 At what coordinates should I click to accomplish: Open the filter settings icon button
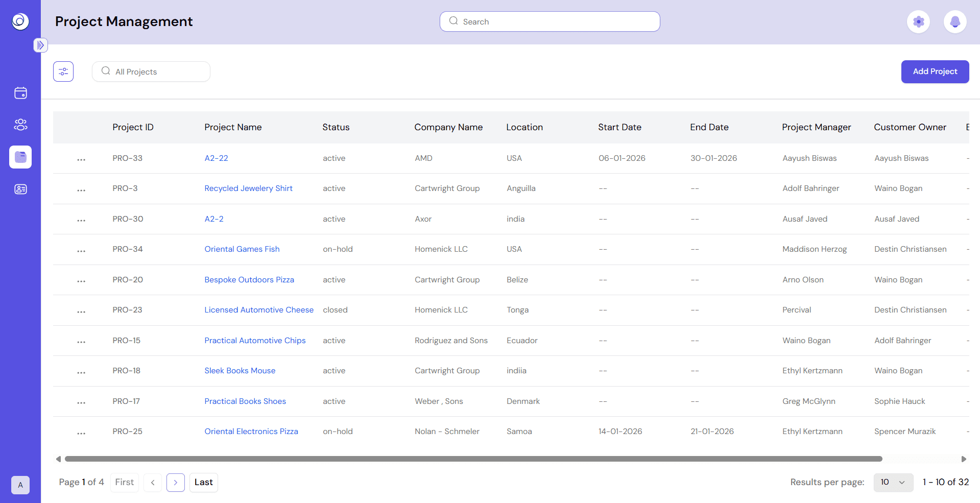click(63, 71)
